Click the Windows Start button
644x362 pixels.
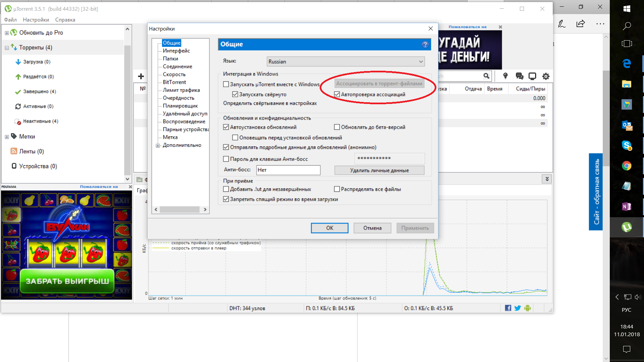click(627, 9)
